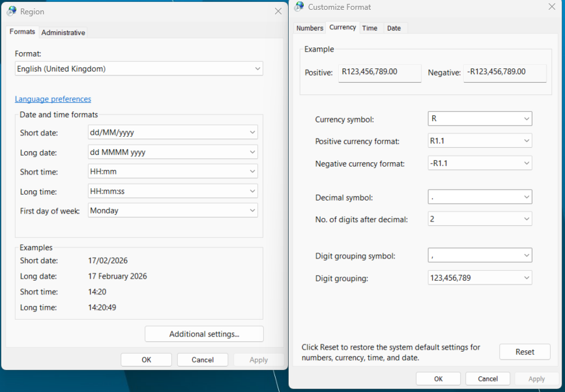
Task: Close the Region dialog window
Action: pos(278,11)
